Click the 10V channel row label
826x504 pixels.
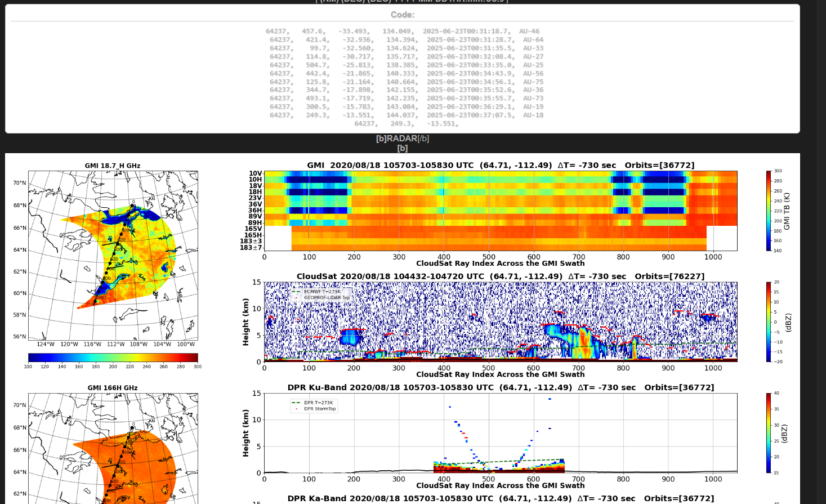[255, 173]
